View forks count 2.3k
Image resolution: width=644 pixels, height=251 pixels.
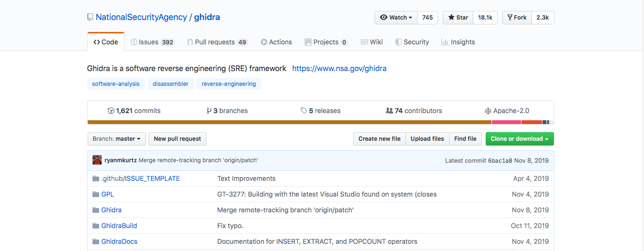[x=542, y=18]
